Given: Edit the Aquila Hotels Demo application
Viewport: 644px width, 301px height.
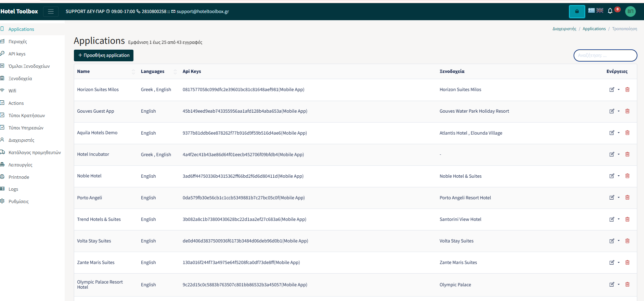Looking at the screenshot, I should [612, 133].
